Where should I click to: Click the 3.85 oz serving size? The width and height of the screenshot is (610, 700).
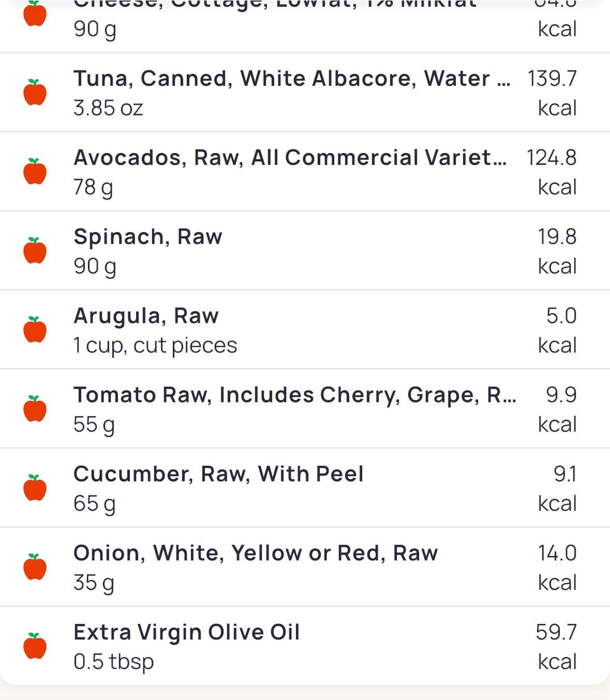pyautogui.click(x=108, y=108)
